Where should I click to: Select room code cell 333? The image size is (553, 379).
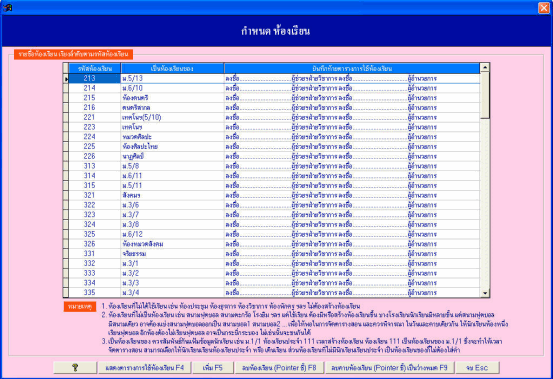[95, 273]
